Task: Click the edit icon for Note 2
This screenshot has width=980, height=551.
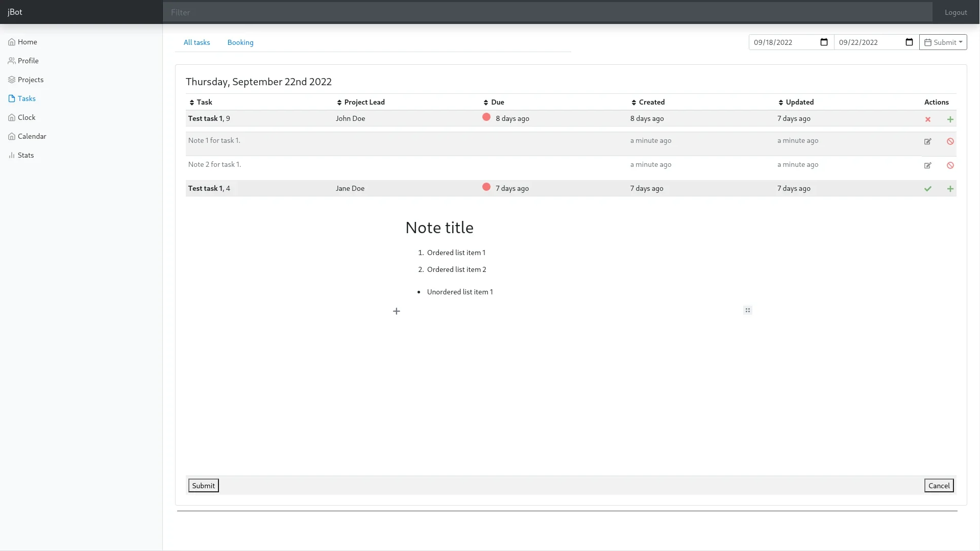Action: click(927, 165)
